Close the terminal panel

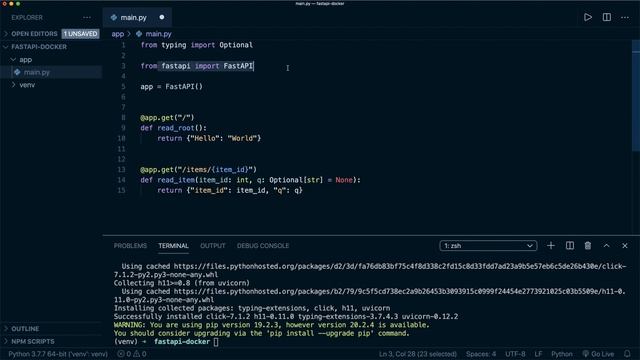625,246
